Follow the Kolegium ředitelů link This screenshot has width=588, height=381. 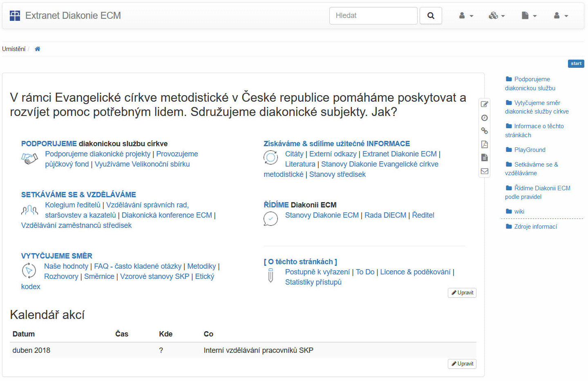(x=73, y=205)
